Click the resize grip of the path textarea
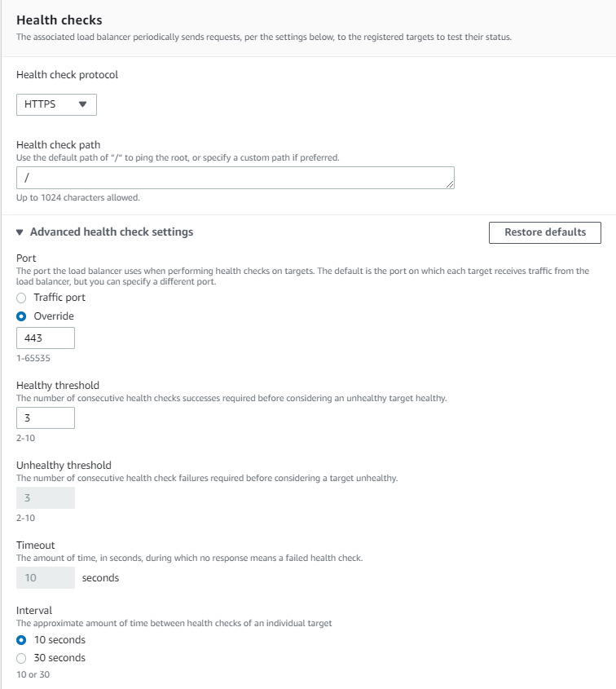The width and height of the screenshot is (616, 689). (450, 184)
